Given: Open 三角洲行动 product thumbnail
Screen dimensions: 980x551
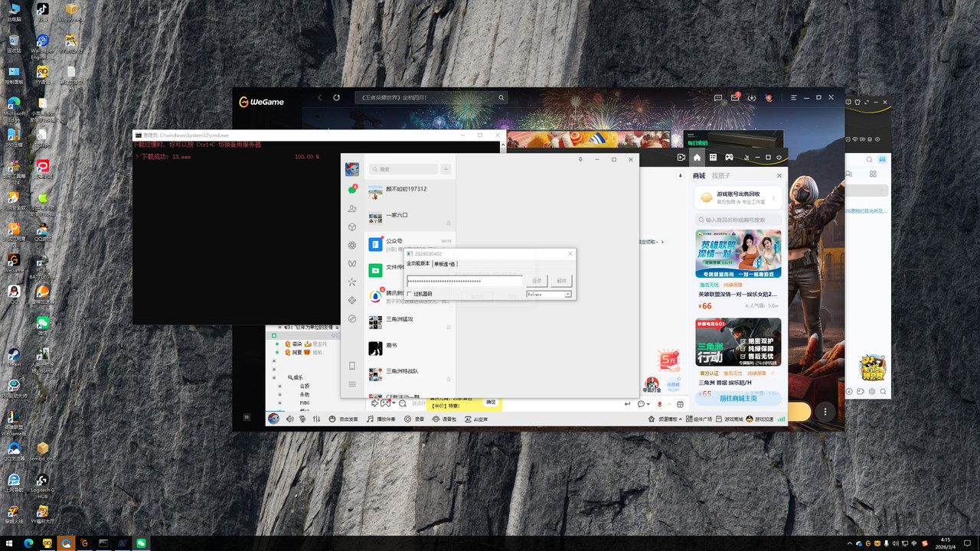Looking at the screenshot, I should 738,342.
